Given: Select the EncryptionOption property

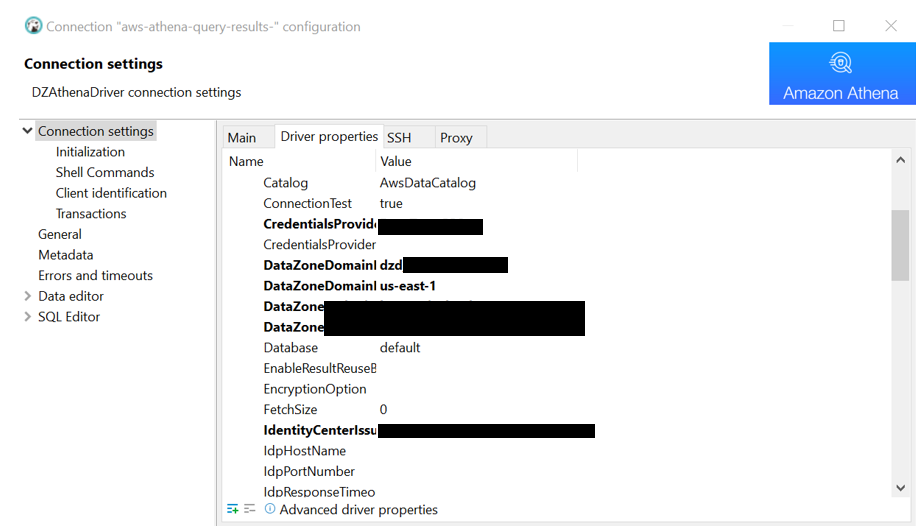Looking at the screenshot, I should 314,389.
